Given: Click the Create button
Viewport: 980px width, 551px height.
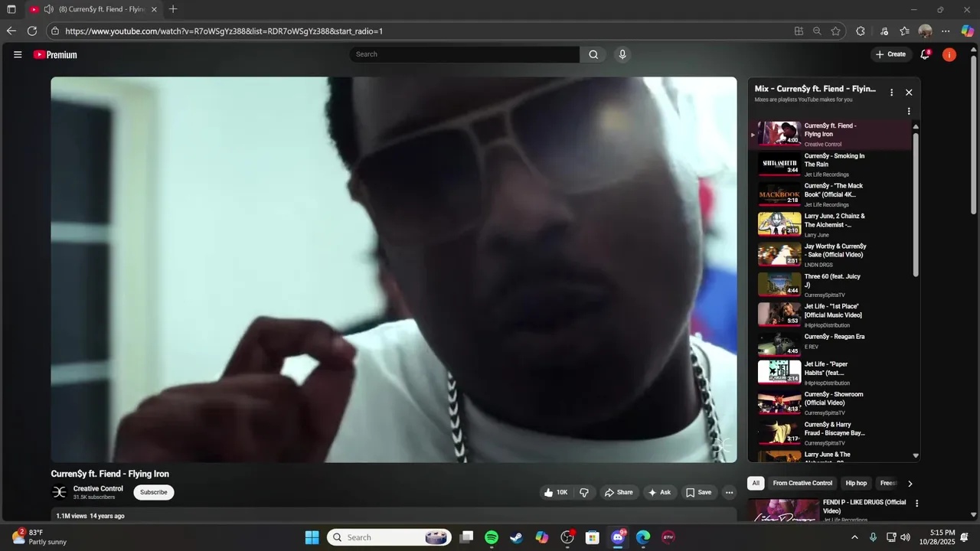Looking at the screenshot, I should point(890,54).
